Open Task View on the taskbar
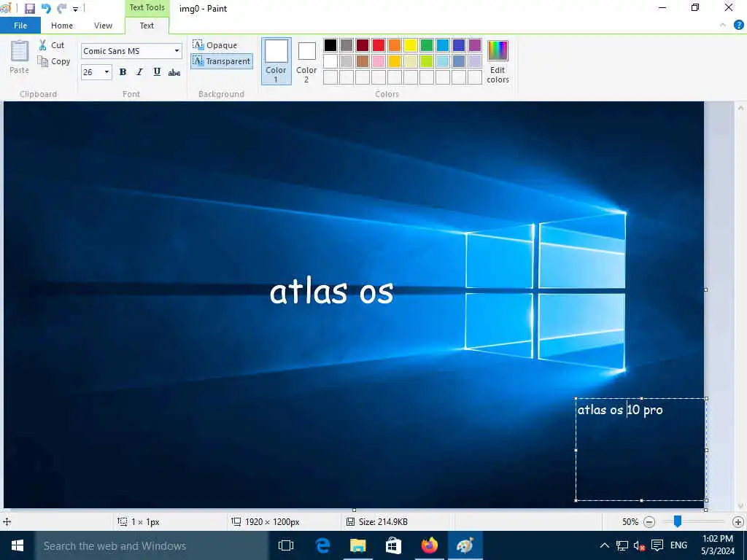The height and width of the screenshot is (560, 747). [286, 545]
